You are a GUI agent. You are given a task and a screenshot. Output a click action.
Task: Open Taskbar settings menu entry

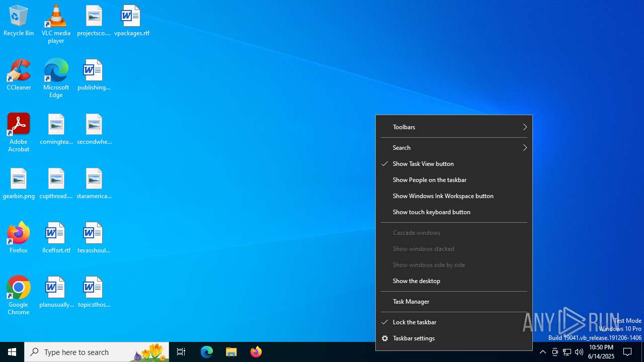pyautogui.click(x=454, y=338)
